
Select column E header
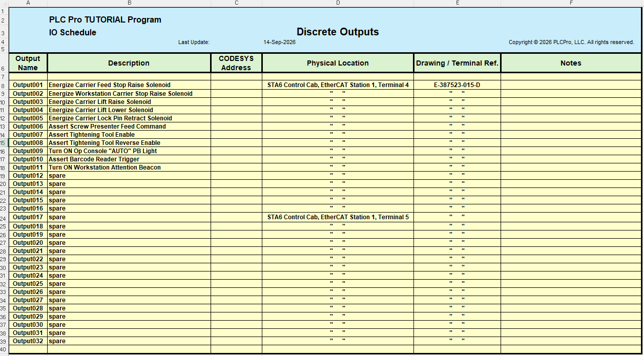click(457, 3)
